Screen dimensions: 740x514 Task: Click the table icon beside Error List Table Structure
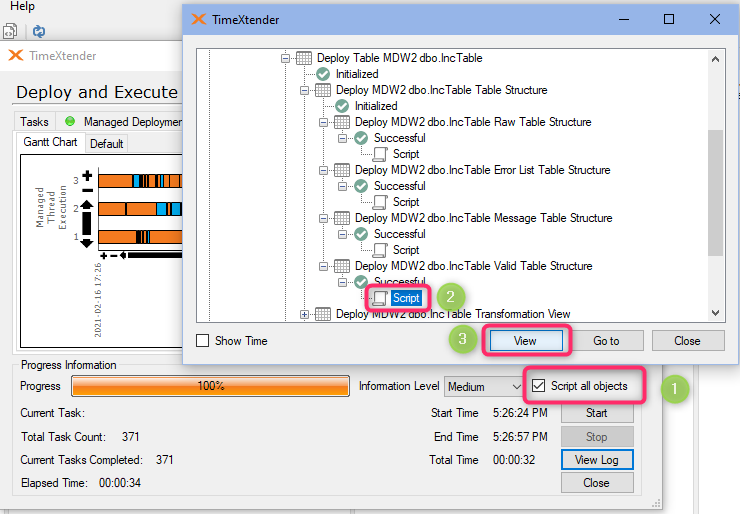(342, 170)
